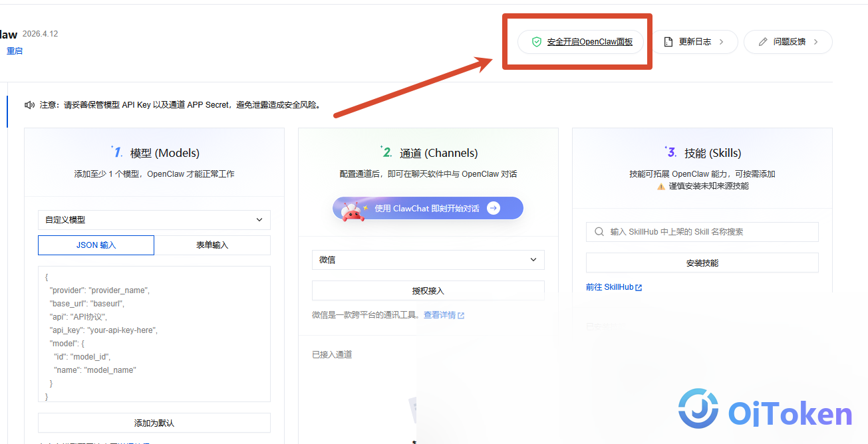Open the 微信 channel dropdown
Screen dimensions: 868x444
tap(428, 260)
